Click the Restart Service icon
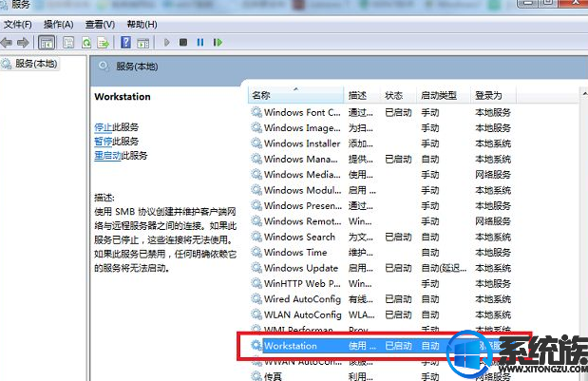Screen dimensions: 588x381 click(218, 42)
